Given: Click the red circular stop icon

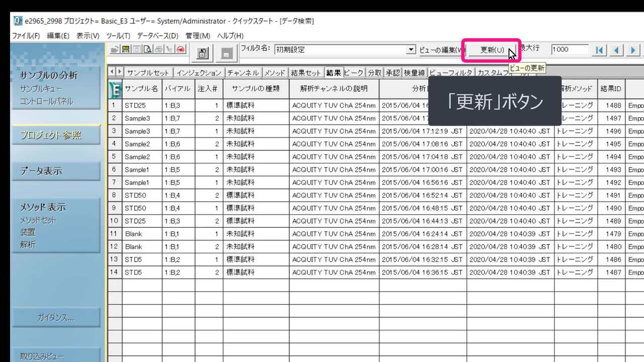Looking at the screenshot, I should tap(181, 49).
